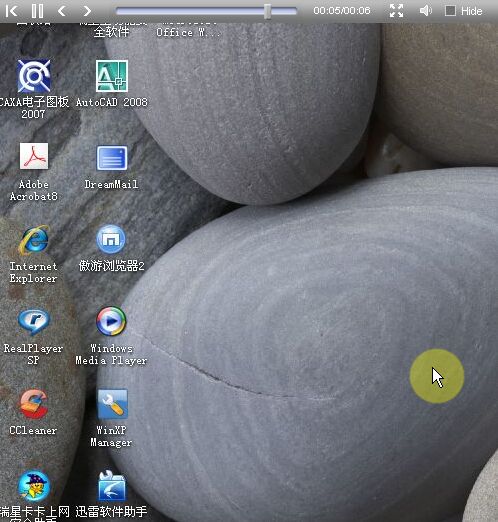Screen dimensions: 498x522
Task: Select CCleaner desktop icon
Action: coord(34,404)
